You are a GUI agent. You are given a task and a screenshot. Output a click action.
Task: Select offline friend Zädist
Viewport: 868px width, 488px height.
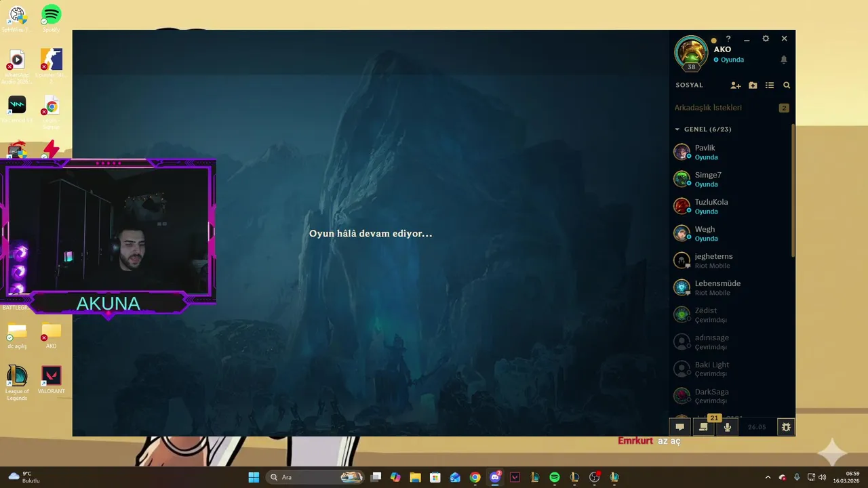coord(730,314)
